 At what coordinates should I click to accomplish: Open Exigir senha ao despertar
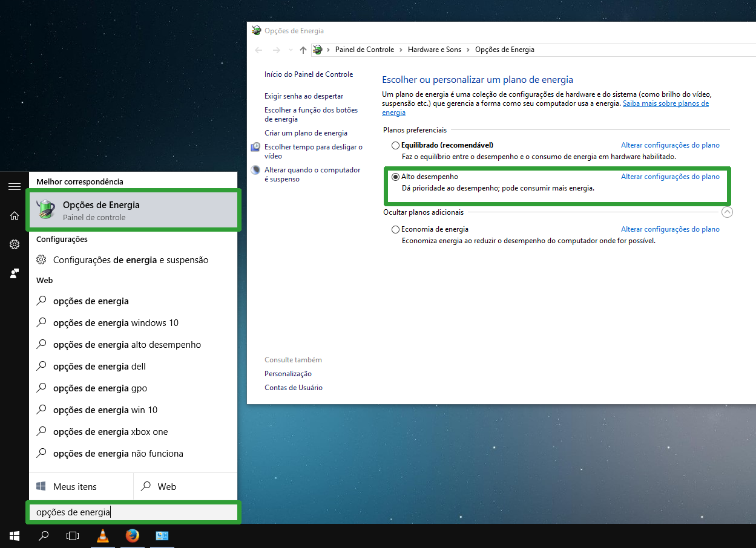304,96
